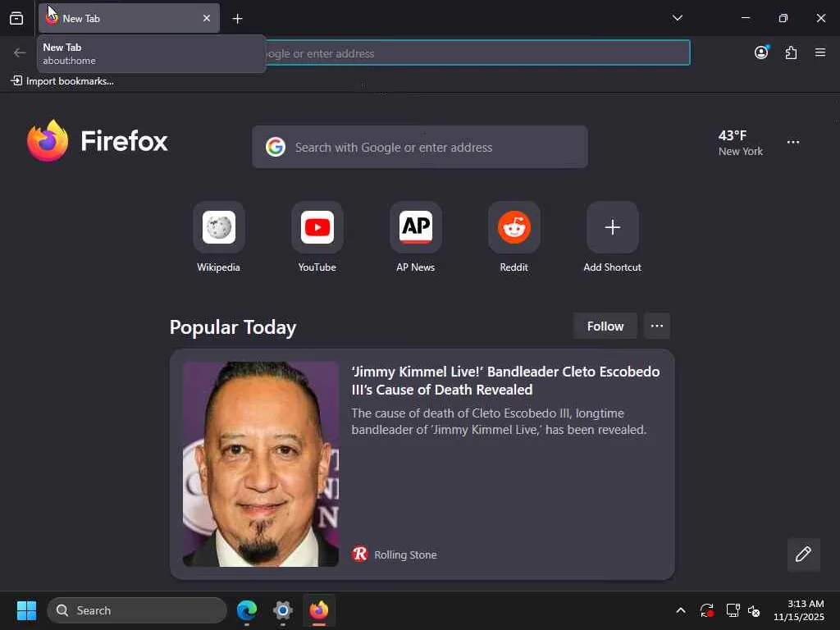Open the YouTube shortcut

point(317,237)
